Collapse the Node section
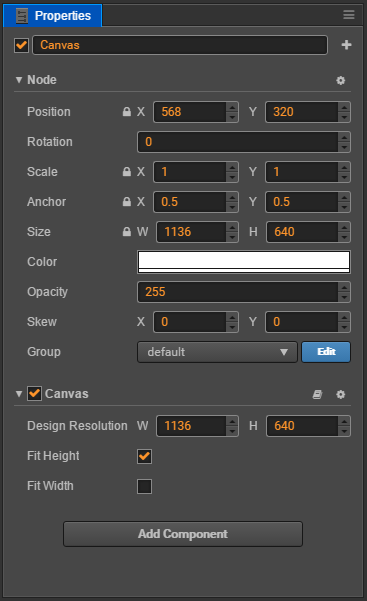 point(19,80)
